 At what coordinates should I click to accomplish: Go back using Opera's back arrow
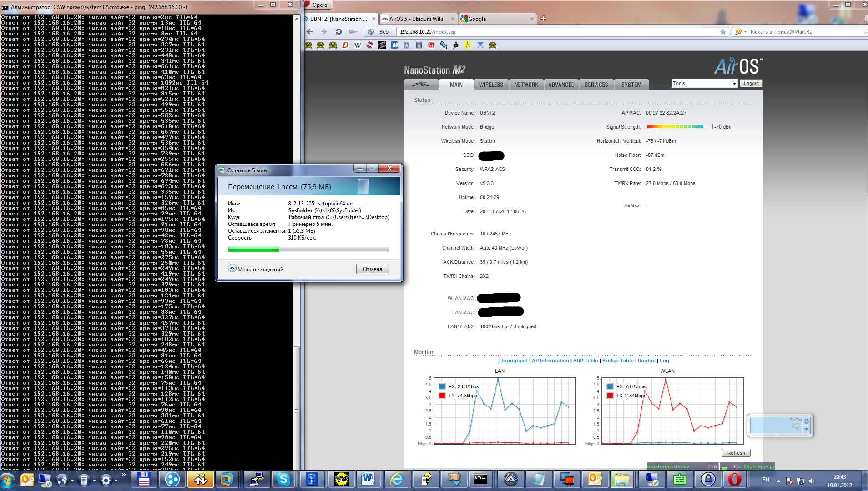(310, 32)
